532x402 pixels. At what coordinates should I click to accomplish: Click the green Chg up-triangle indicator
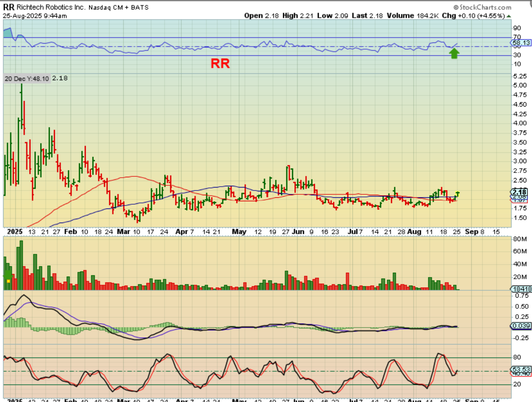pyautogui.click(x=508, y=15)
